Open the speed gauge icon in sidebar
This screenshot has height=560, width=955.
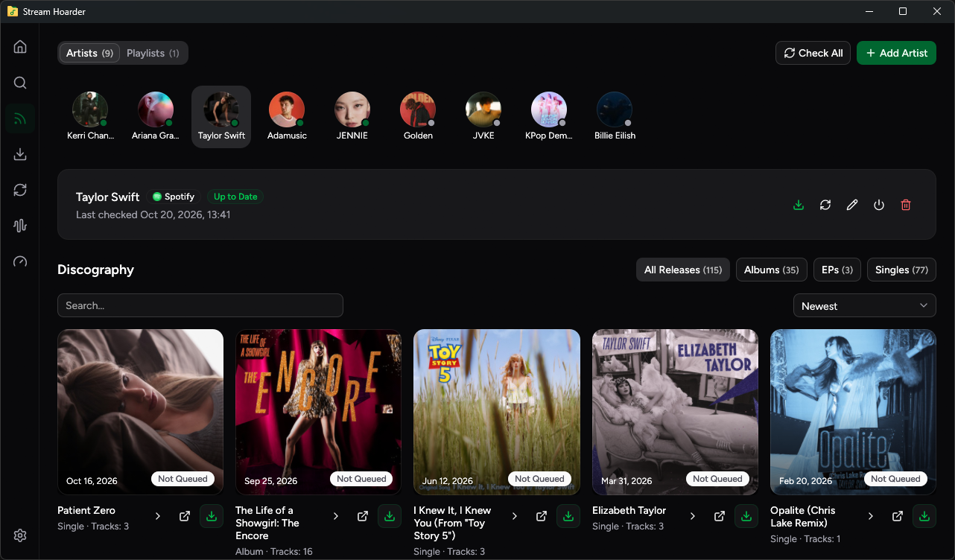(20, 261)
